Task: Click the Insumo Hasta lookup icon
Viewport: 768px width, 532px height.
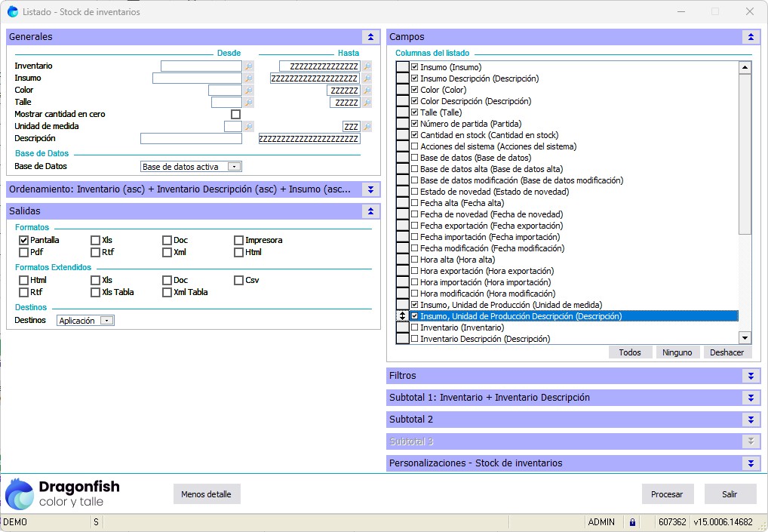Action: pyautogui.click(x=367, y=78)
